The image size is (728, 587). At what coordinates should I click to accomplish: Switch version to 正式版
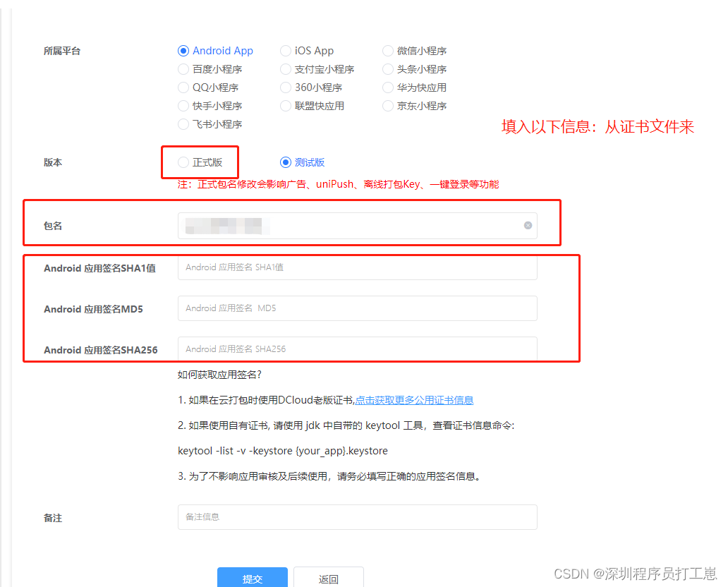183,162
